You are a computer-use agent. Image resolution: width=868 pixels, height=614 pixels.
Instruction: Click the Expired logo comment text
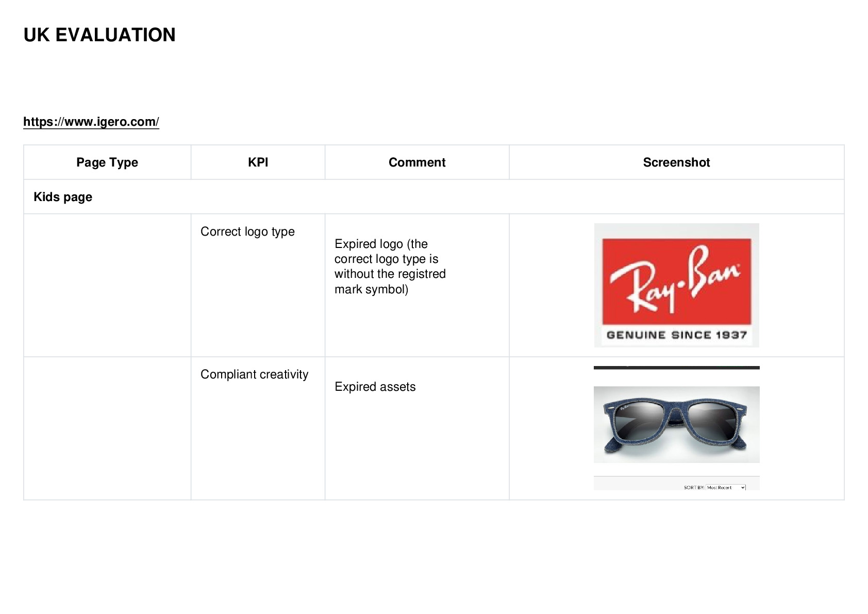tap(390, 266)
